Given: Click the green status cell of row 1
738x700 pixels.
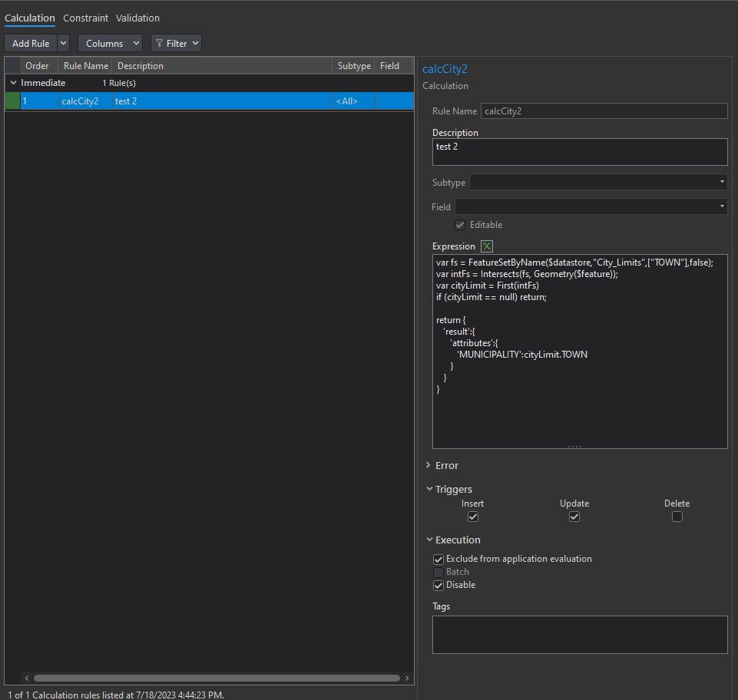Looking at the screenshot, I should click(x=12, y=101).
